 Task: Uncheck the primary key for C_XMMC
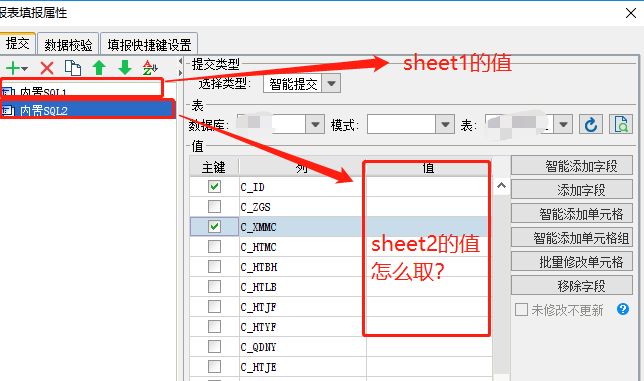point(214,226)
